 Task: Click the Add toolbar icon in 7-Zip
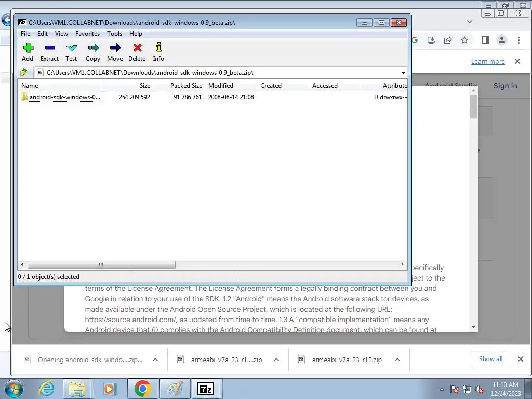click(x=28, y=52)
